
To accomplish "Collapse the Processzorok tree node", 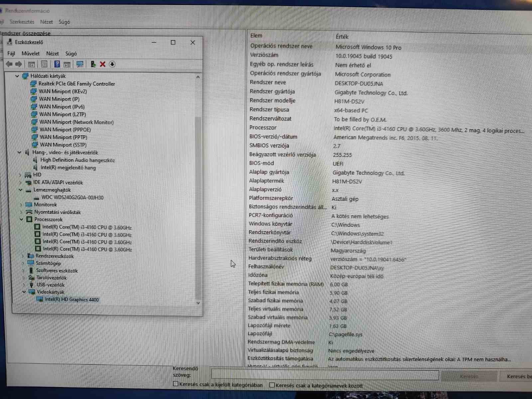I will (x=21, y=219).
